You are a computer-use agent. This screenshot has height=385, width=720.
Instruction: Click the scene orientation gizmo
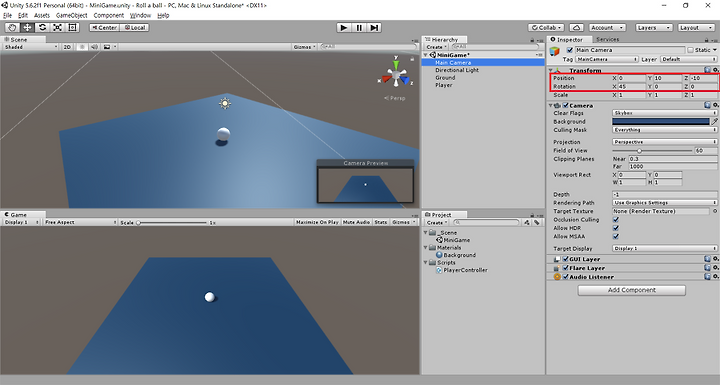tap(396, 76)
